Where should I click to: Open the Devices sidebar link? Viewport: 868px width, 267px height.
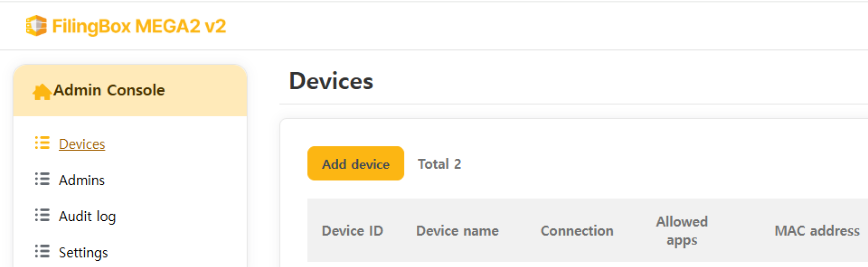pyautogui.click(x=82, y=144)
